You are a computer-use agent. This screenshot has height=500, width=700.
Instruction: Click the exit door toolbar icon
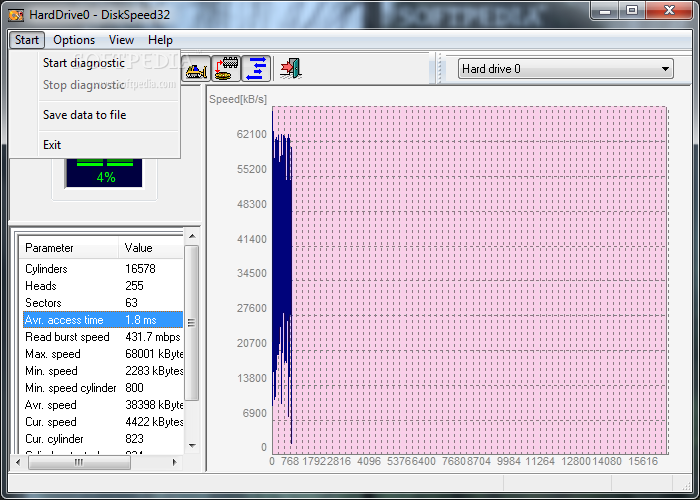(x=291, y=69)
